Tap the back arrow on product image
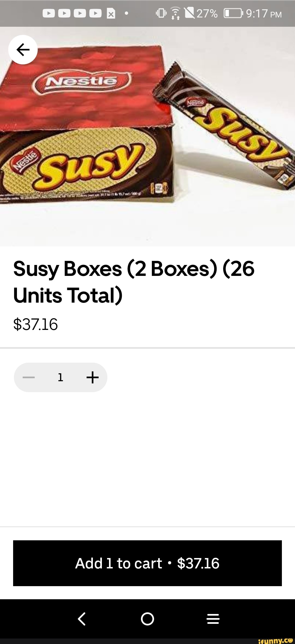295x644 pixels. click(23, 50)
